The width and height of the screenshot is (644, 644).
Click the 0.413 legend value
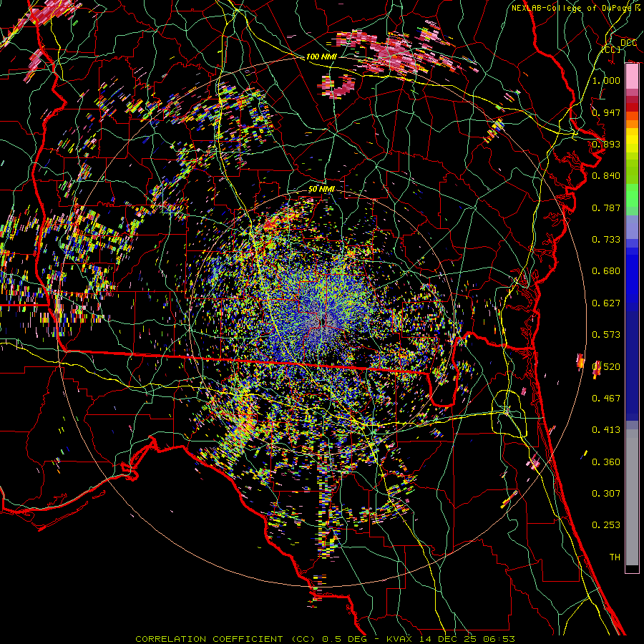pyautogui.click(x=606, y=430)
